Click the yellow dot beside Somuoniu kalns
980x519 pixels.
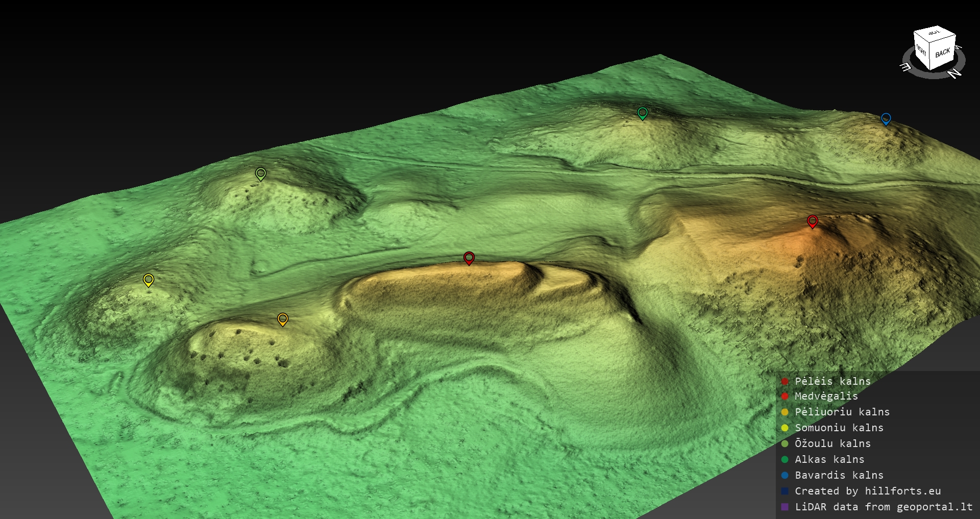point(785,428)
